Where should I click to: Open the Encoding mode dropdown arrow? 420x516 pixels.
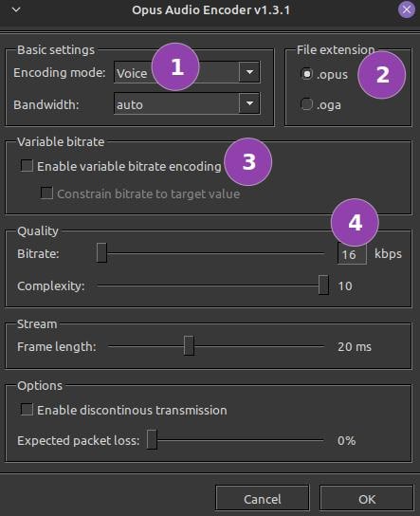[249, 72]
